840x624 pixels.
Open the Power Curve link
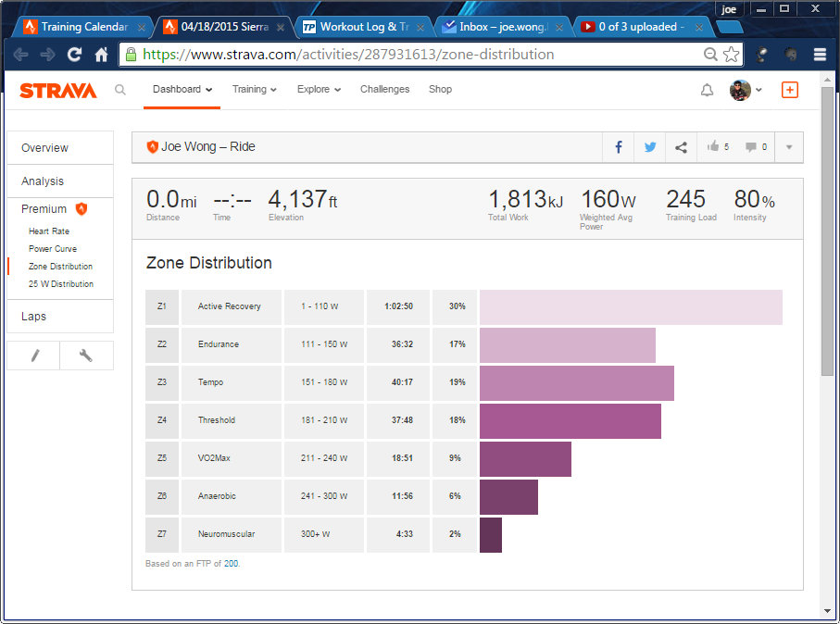pos(53,249)
